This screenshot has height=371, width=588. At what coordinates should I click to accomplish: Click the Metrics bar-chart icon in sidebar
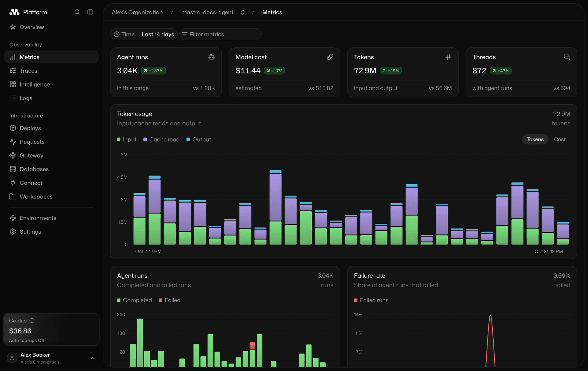pos(13,57)
